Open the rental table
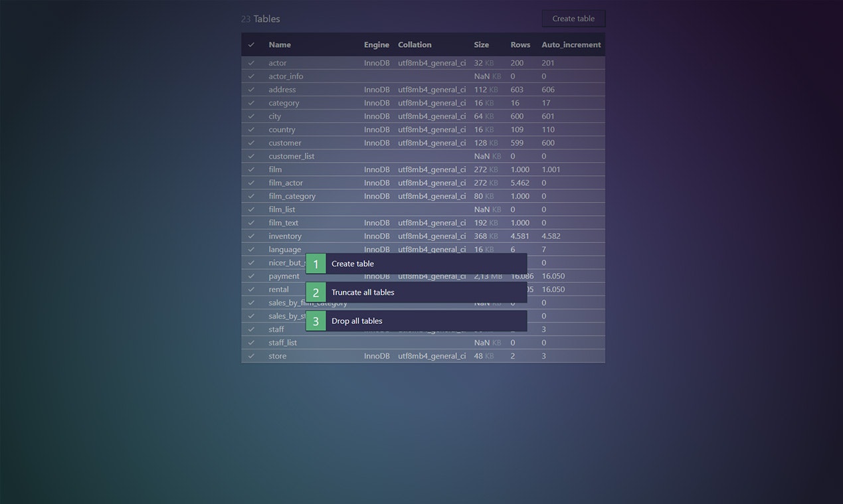The image size is (843, 504). (278, 289)
